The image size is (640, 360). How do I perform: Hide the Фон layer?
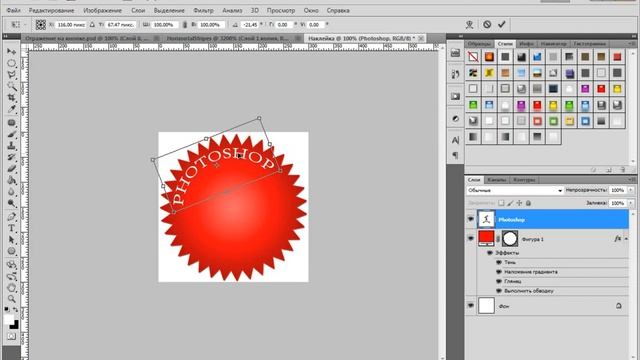coord(471,306)
